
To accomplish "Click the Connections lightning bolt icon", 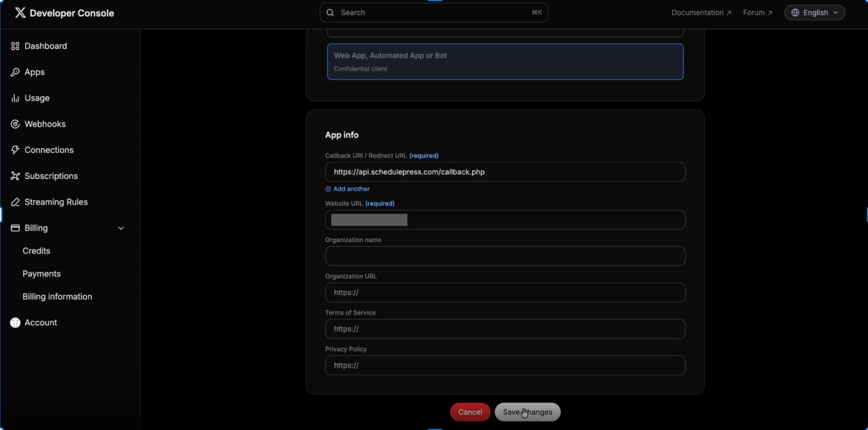I will (x=15, y=150).
